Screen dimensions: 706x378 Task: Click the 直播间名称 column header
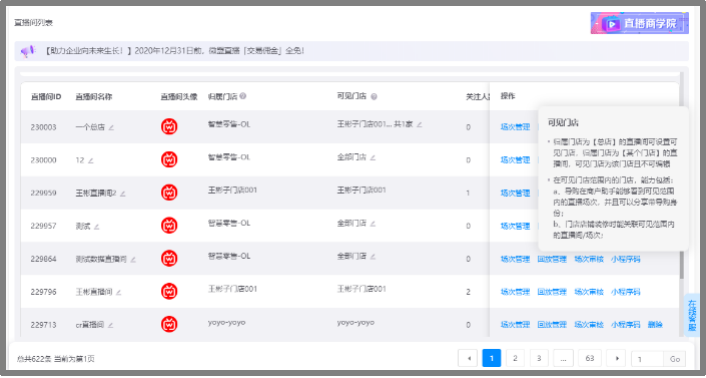click(x=94, y=96)
